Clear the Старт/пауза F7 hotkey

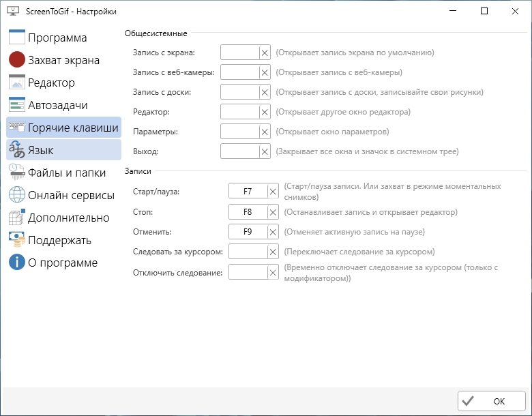pos(273,192)
